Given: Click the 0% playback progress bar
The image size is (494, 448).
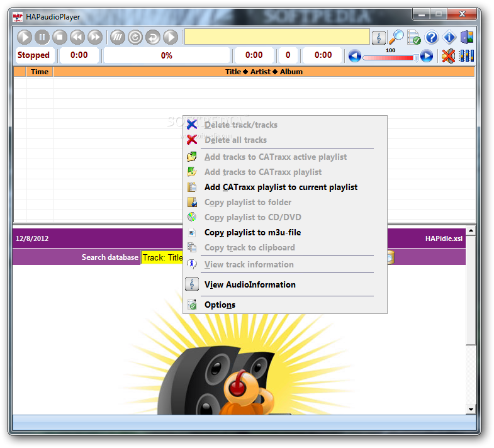Looking at the screenshot, I should [167, 56].
